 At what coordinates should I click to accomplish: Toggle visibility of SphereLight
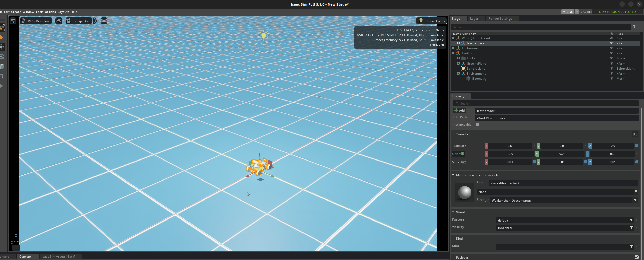611,68
